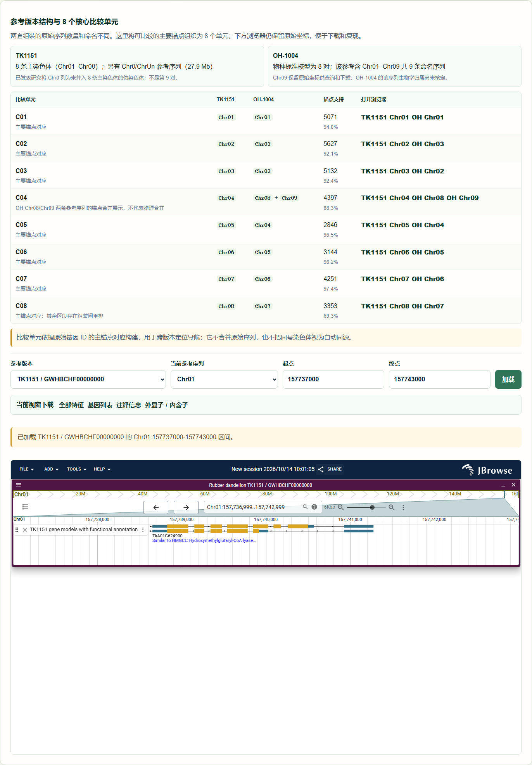Click the end coordinate input field

[440, 379]
